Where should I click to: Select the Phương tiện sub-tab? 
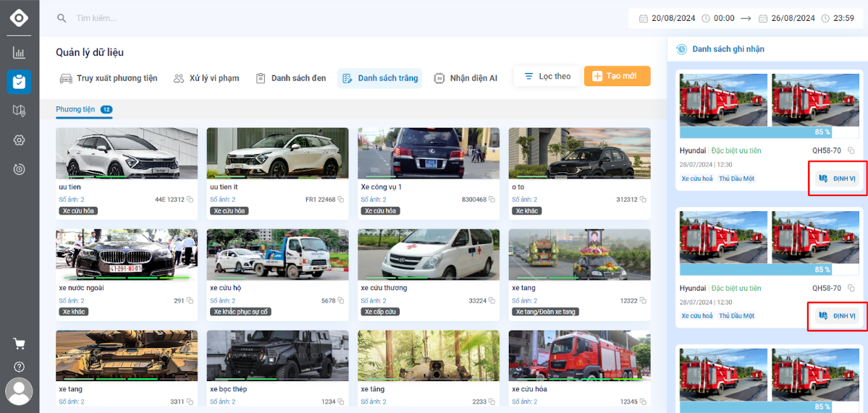tap(84, 109)
